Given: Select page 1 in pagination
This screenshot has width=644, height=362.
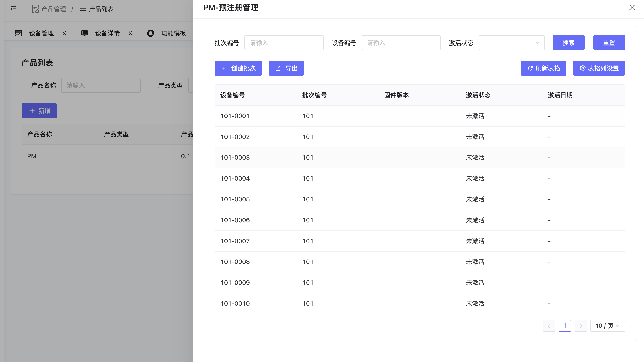Looking at the screenshot, I should [565, 325].
